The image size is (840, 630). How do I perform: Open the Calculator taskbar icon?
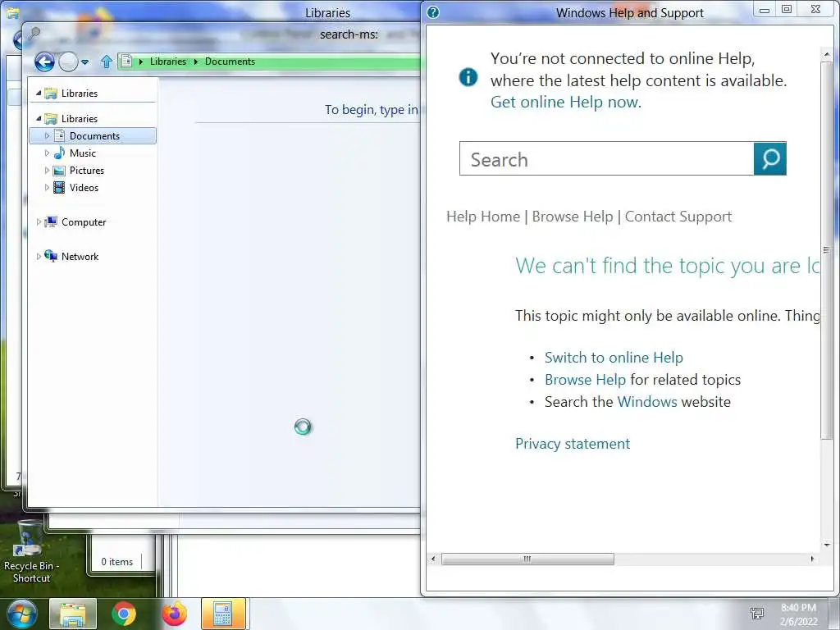coord(223,614)
